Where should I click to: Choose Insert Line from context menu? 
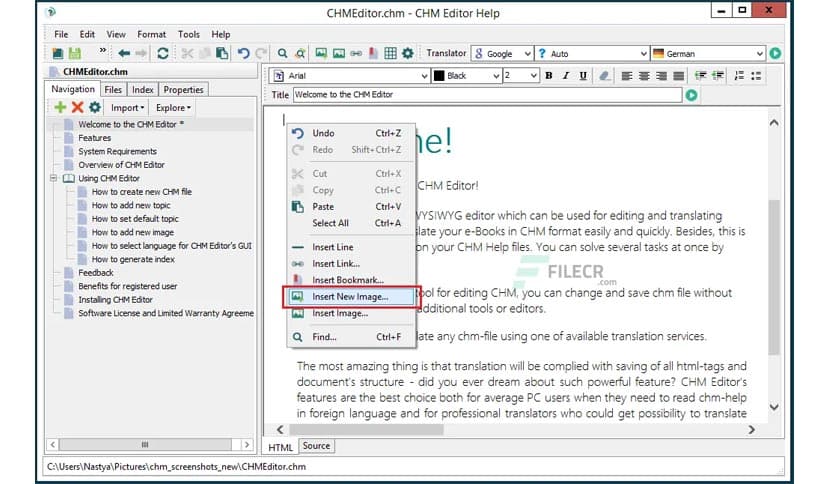pyautogui.click(x=351, y=247)
